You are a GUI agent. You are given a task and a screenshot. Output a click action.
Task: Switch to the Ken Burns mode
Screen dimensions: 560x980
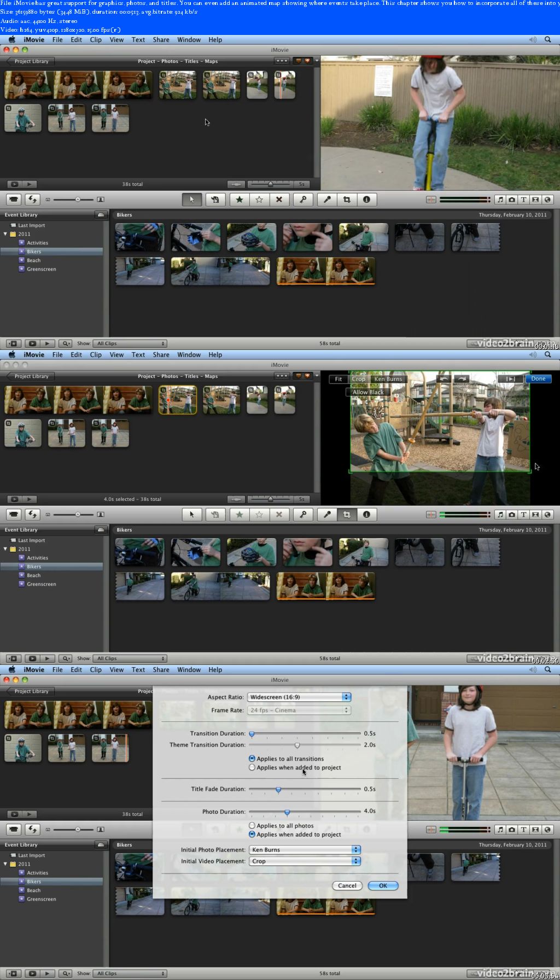(x=388, y=379)
